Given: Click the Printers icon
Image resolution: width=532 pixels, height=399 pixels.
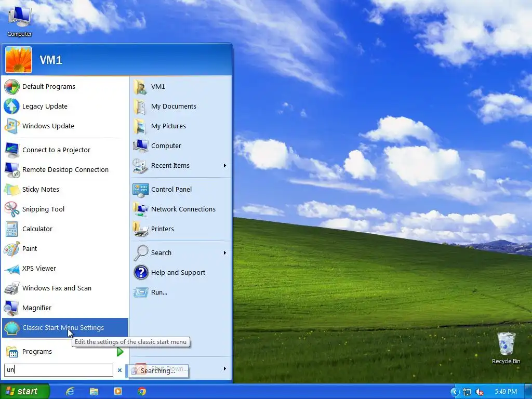Looking at the screenshot, I should coord(140,229).
